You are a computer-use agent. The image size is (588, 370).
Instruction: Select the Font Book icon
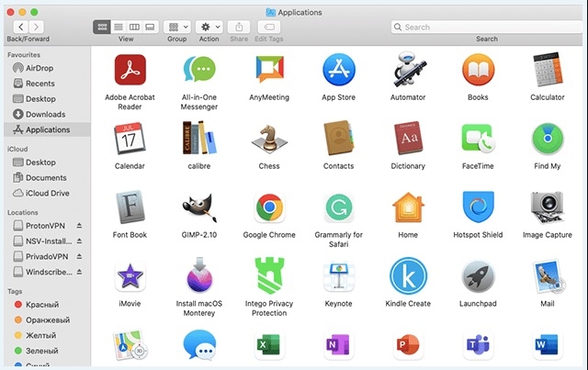[130, 207]
